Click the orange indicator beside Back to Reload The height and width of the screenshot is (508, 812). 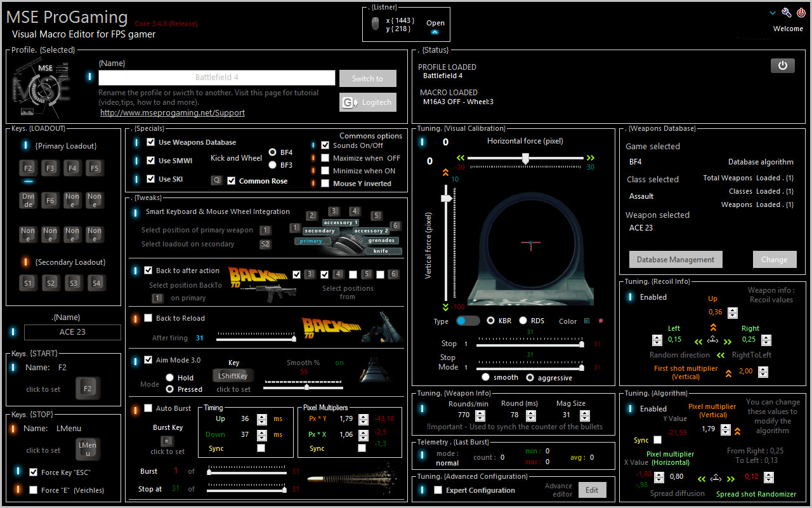(135, 319)
